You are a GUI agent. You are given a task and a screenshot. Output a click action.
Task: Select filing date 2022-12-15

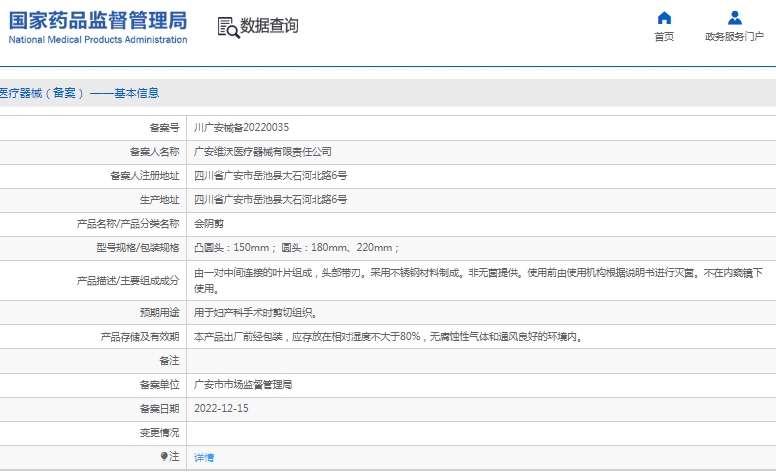click(x=221, y=409)
